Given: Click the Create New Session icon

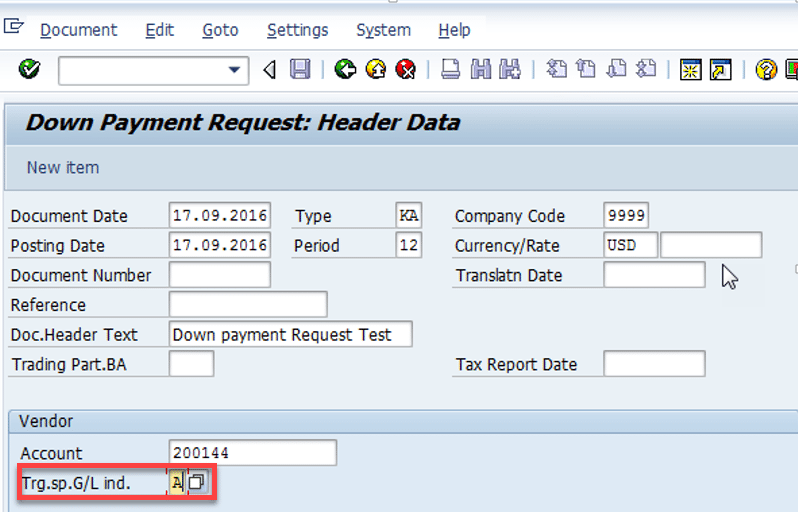Looking at the screenshot, I should pyautogui.click(x=691, y=70).
